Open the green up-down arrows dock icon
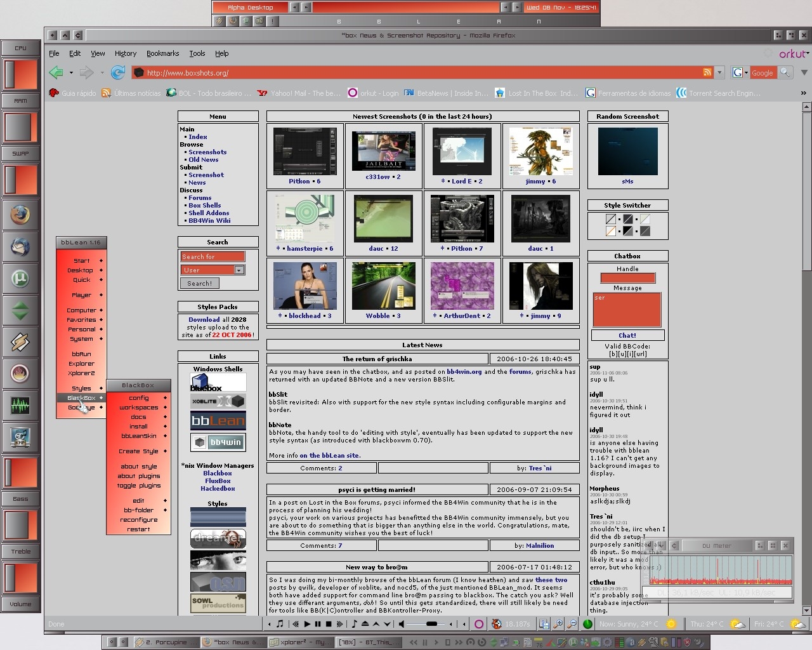 20,310
